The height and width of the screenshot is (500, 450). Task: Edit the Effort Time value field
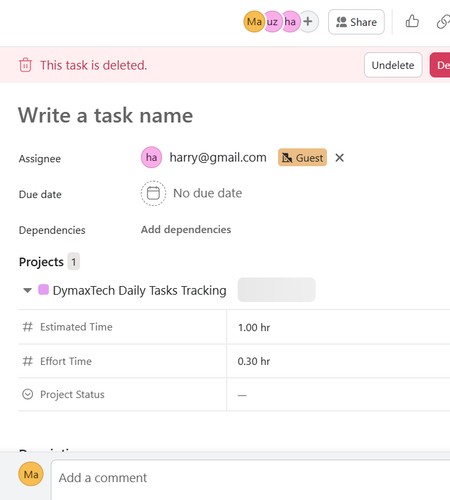pos(338,361)
